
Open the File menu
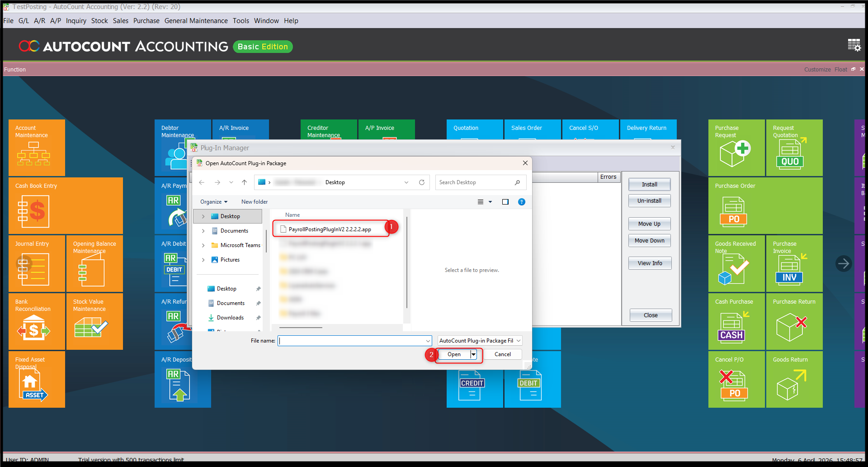[9, 21]
